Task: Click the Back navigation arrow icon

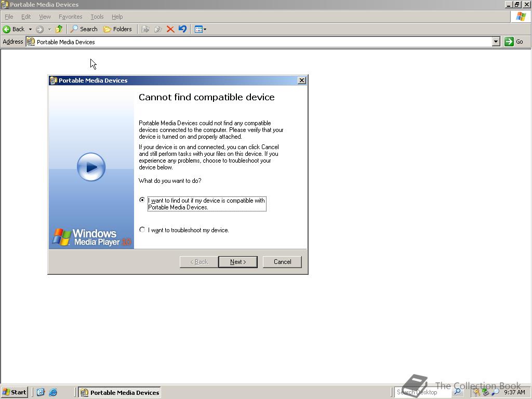Action: 6,29
